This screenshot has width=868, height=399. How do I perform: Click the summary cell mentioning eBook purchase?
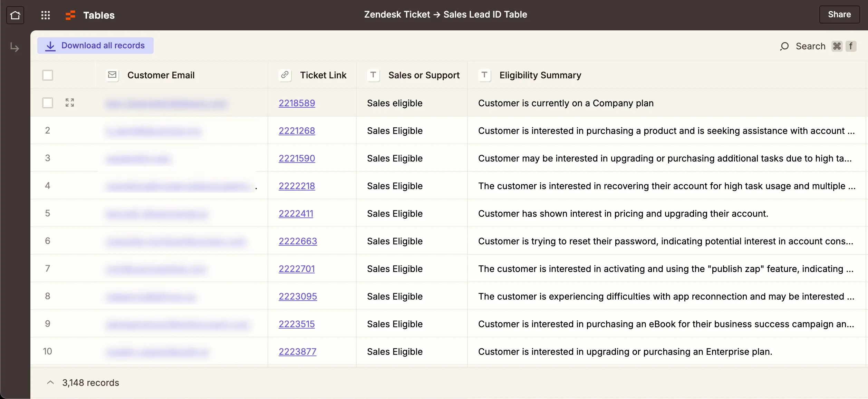coord(666,324)
